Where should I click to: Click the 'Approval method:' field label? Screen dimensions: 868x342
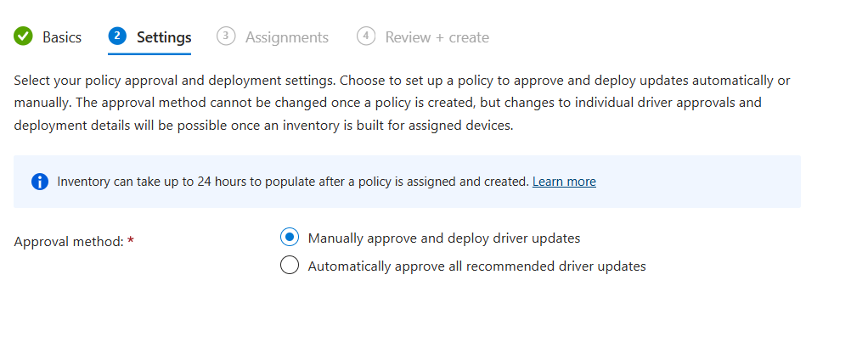tap(69, 241)
